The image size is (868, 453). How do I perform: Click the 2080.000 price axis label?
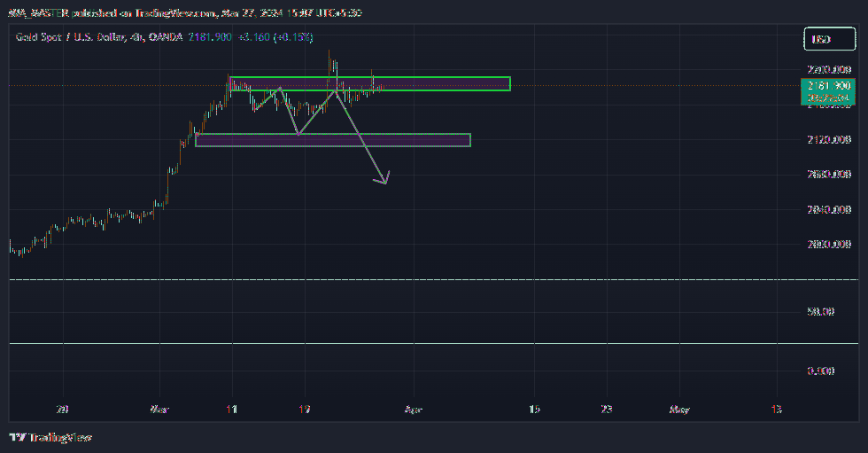click(829, 175)
